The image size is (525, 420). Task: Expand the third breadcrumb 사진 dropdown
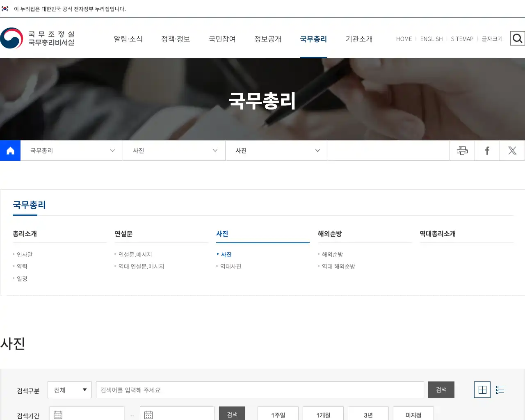(277, 151)
